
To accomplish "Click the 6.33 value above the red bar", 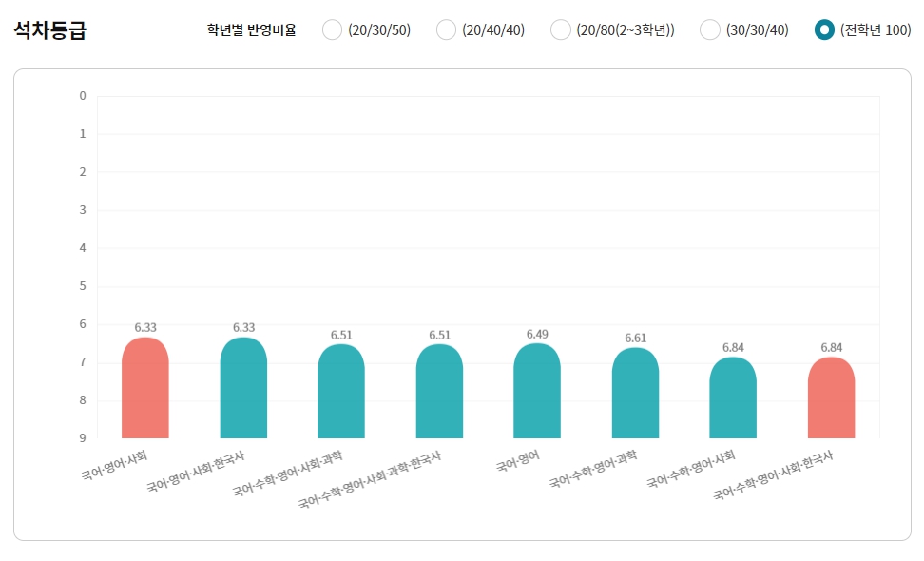I will [x=144, y=328].
